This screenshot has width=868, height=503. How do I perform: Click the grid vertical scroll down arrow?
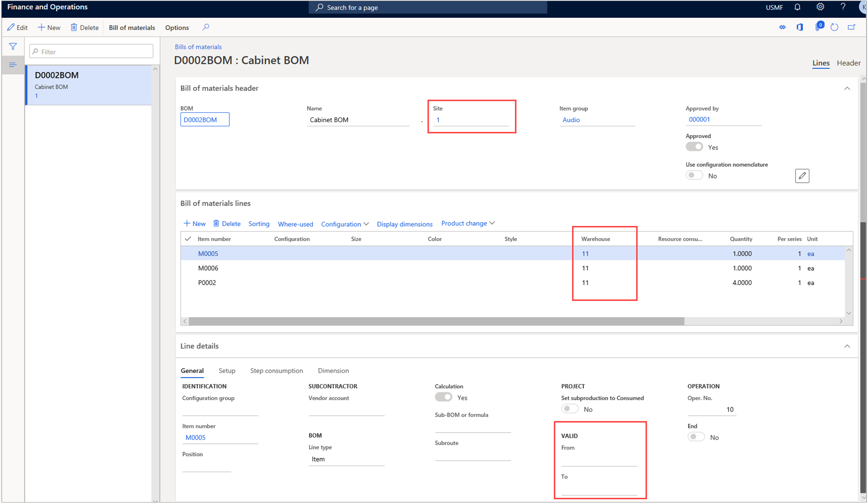[849, 313]
